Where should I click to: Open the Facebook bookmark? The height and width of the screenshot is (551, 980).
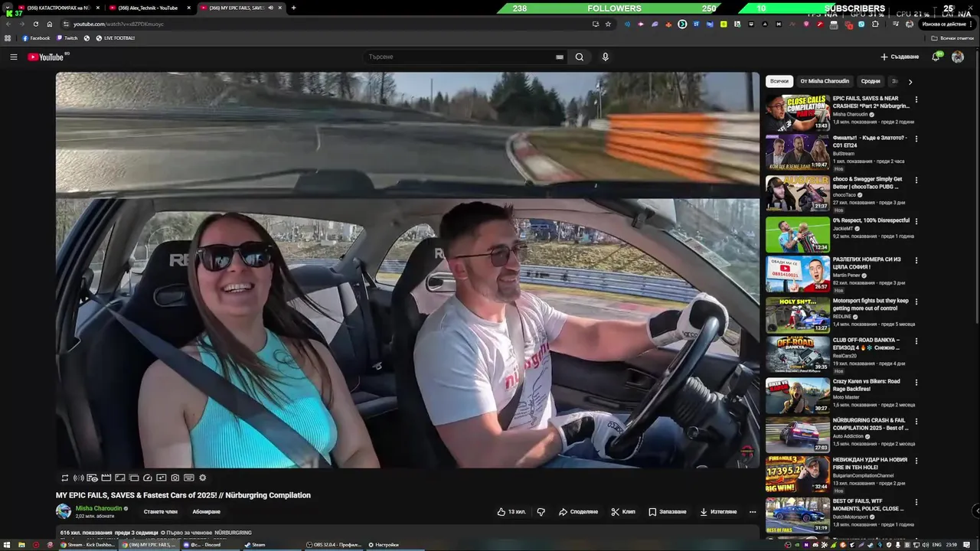(x=36, y=38)
